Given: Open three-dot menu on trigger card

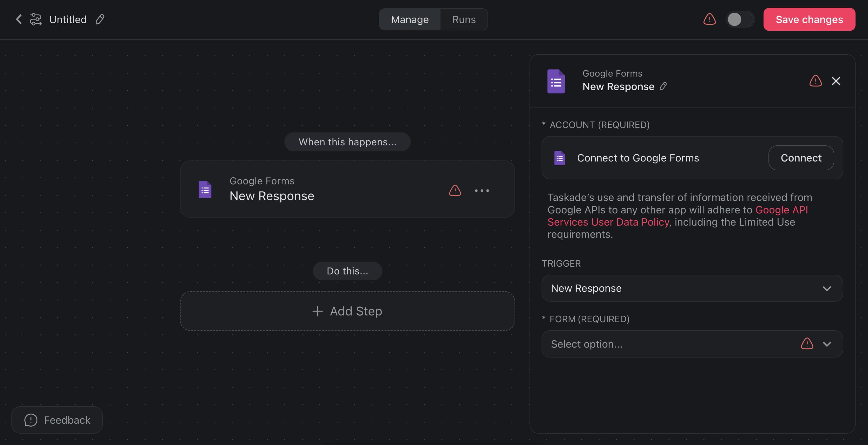Looking at the screenshot, I should 482,191.
